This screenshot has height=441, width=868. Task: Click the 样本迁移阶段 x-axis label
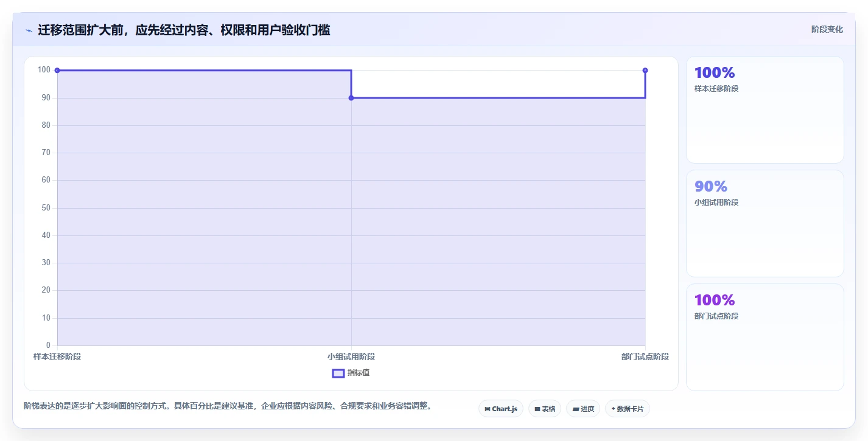click(57, 356)
